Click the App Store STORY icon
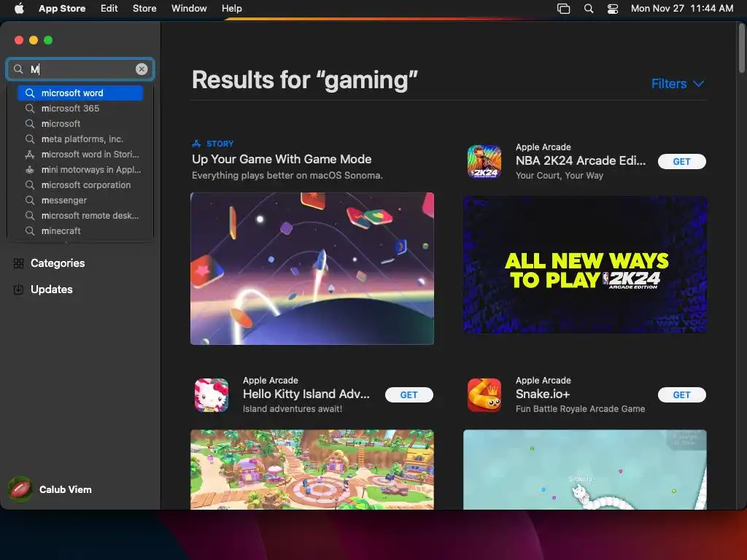The height and width of the screenshot is (560, 747). (x=196, y=144)
